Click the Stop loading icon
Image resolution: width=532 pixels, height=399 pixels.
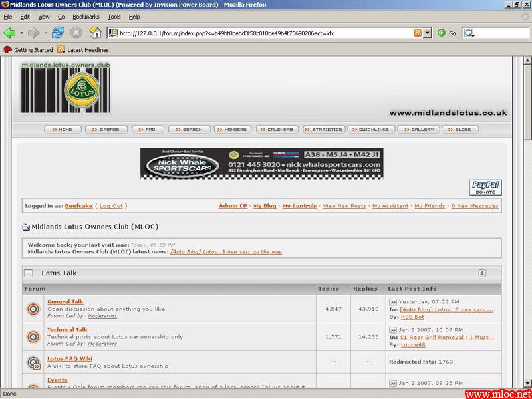[x=76, y=33]
